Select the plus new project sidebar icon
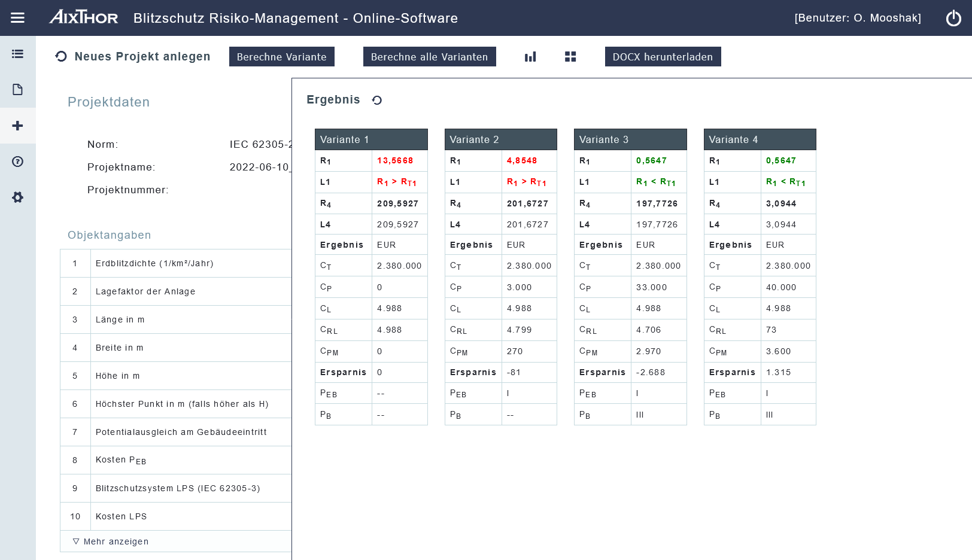 click(x=18, y=126)
